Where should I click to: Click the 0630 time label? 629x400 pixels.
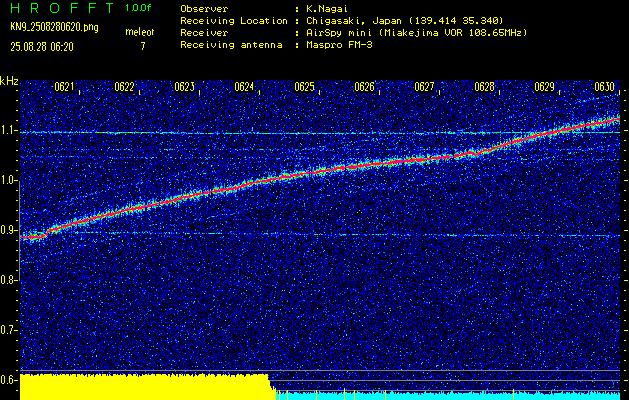point(605,87)
